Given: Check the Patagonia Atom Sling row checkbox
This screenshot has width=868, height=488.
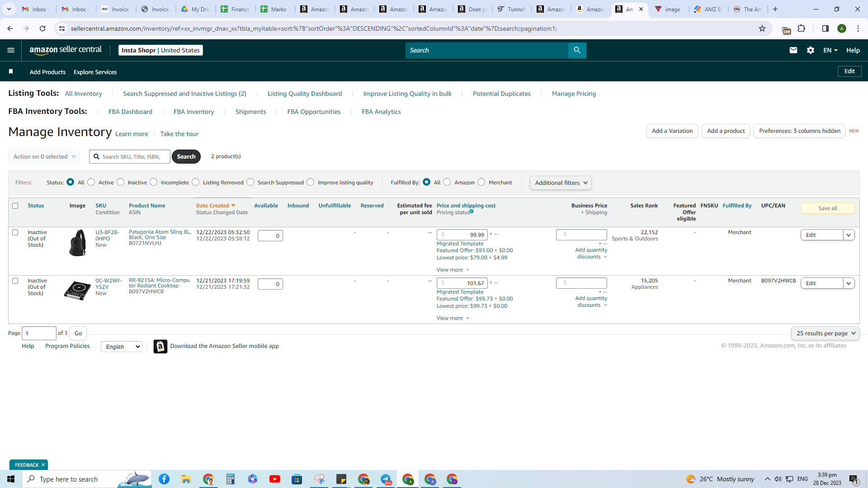Looking at the screenshot, I should pos(15,232).
